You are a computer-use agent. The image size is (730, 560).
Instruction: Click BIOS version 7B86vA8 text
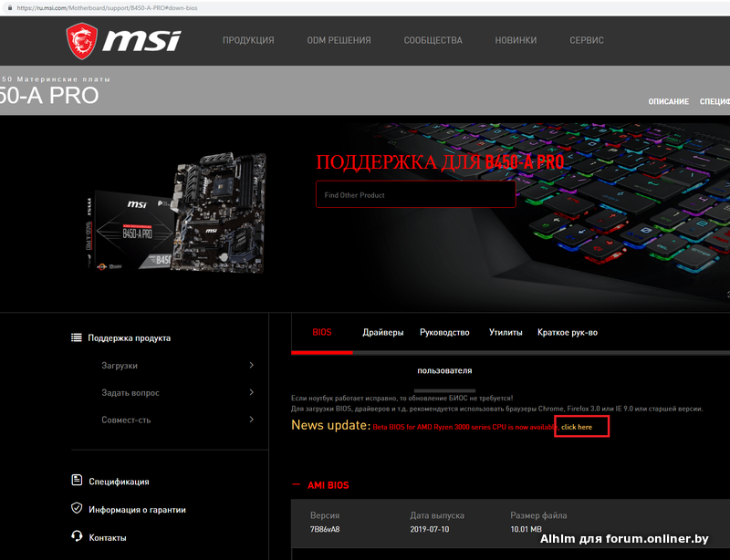325,529
